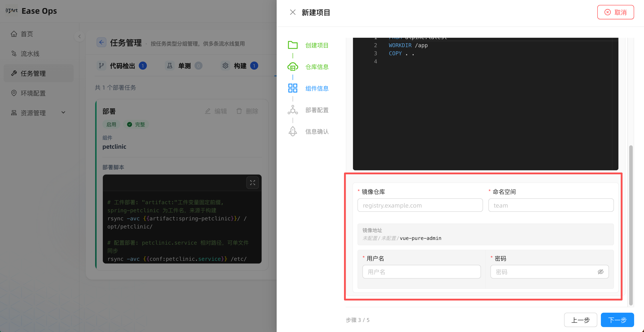Screen dimensions: 644x332
Task: Click the 取消 cancel button
Action: 615,12
